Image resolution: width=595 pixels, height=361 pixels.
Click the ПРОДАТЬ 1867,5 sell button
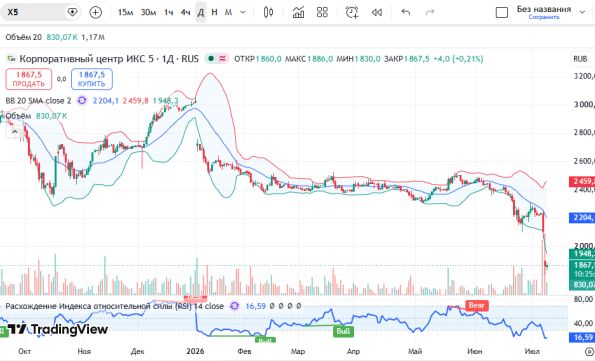coord(29,79)
